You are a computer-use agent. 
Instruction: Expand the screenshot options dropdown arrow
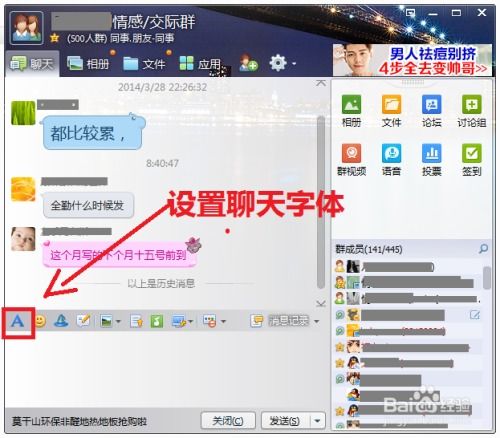191,322
